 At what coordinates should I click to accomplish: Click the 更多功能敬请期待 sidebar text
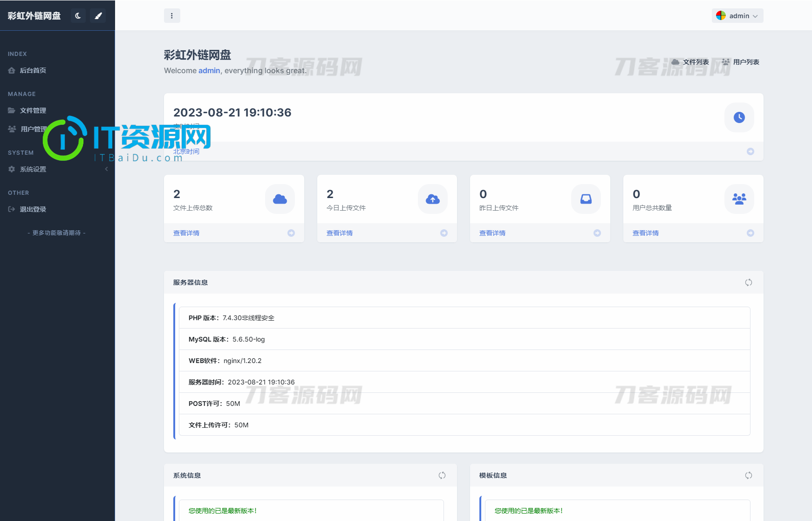56,233
